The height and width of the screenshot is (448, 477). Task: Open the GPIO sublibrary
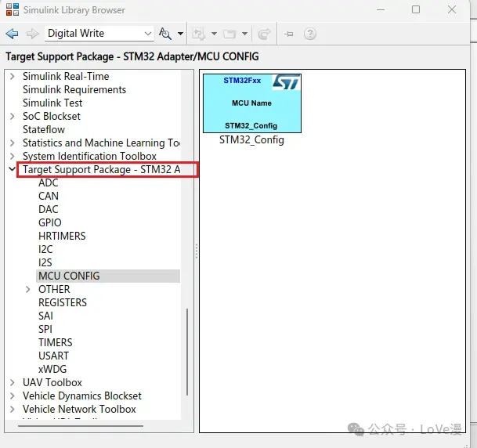pos(50,222)
